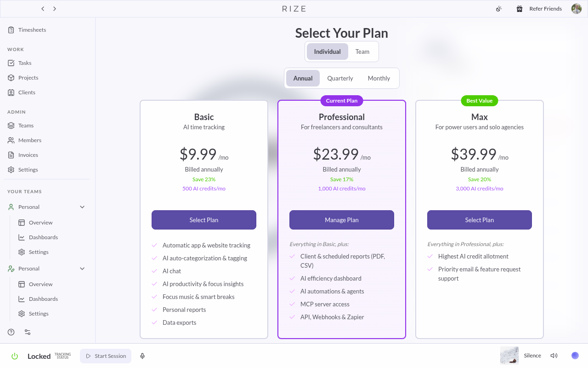This screenshot has height=368, width=588.
Task: Mute audio with the speaker icon
Action: [x=554, y=356]
